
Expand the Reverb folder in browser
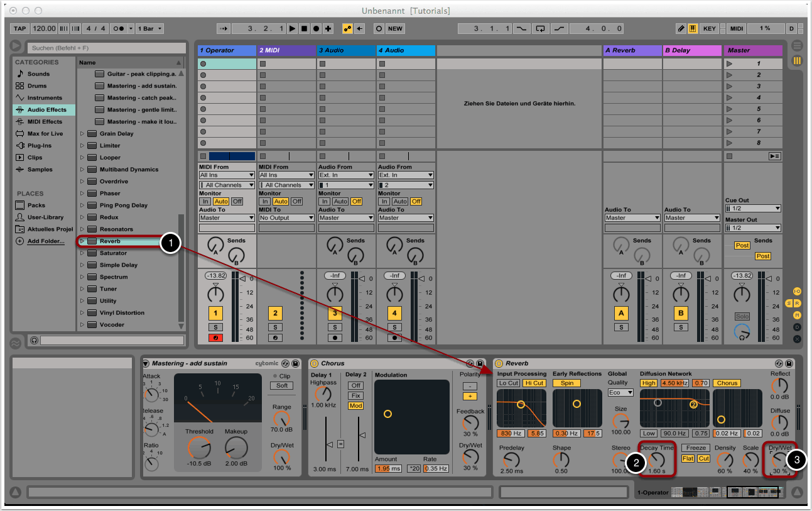pos(82,241)
